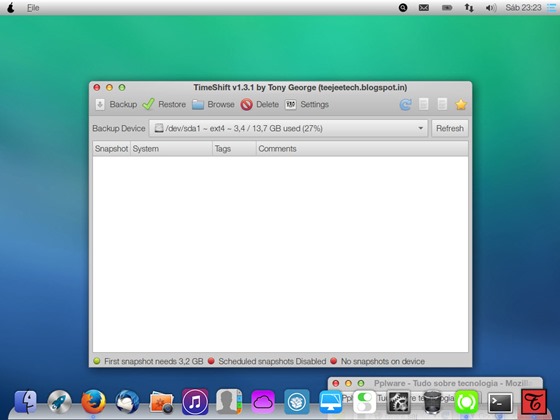Open Thunderbird mail from the dock
This screenshot has height=420, width=560.
click(127, 401)
